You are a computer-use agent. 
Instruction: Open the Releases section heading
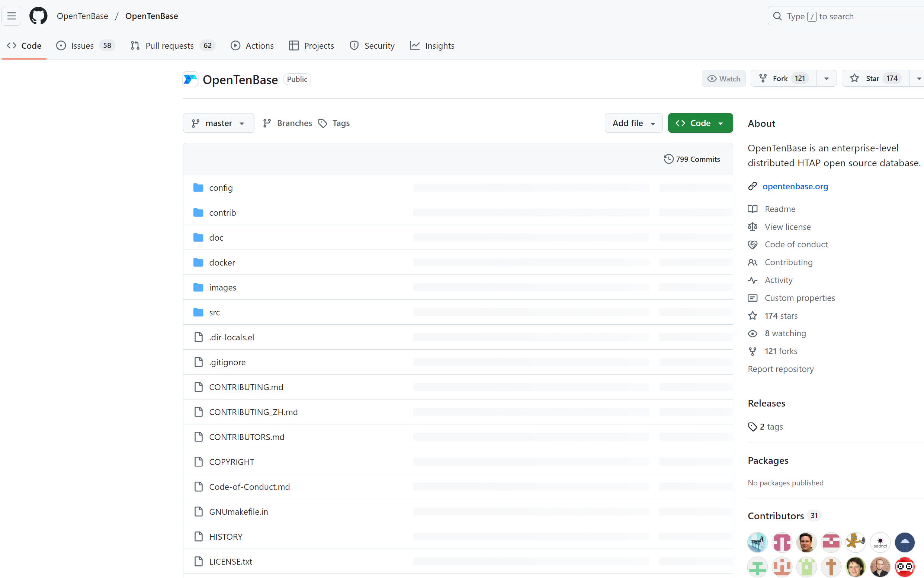pos(767,403)
